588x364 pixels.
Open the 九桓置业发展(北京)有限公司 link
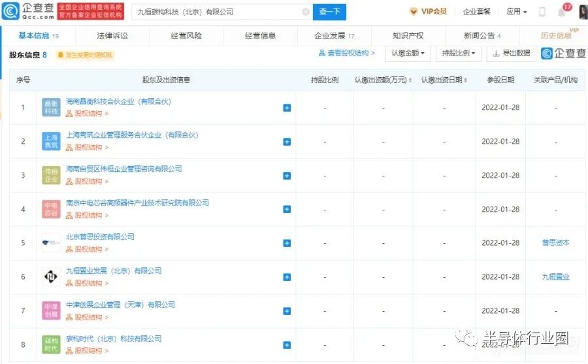114,271
